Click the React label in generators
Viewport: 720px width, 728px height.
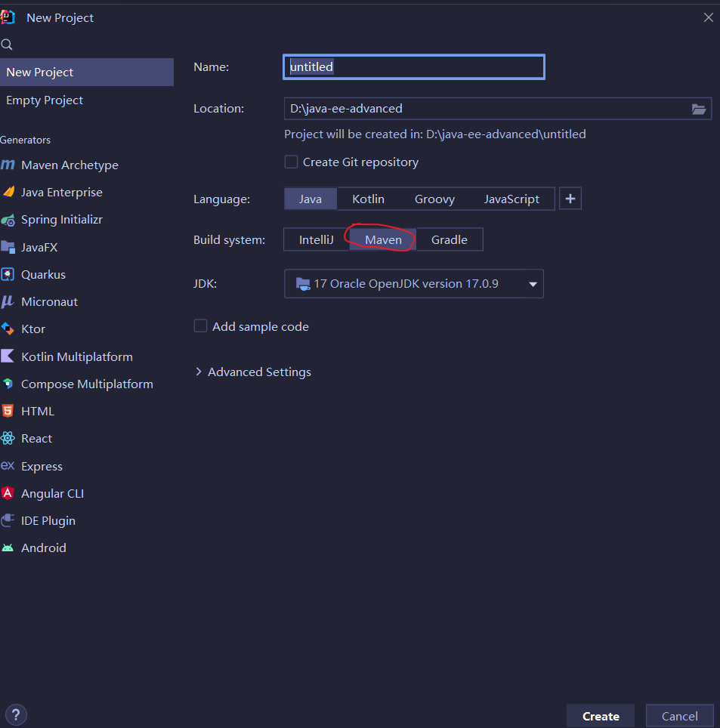click(36, 438)
